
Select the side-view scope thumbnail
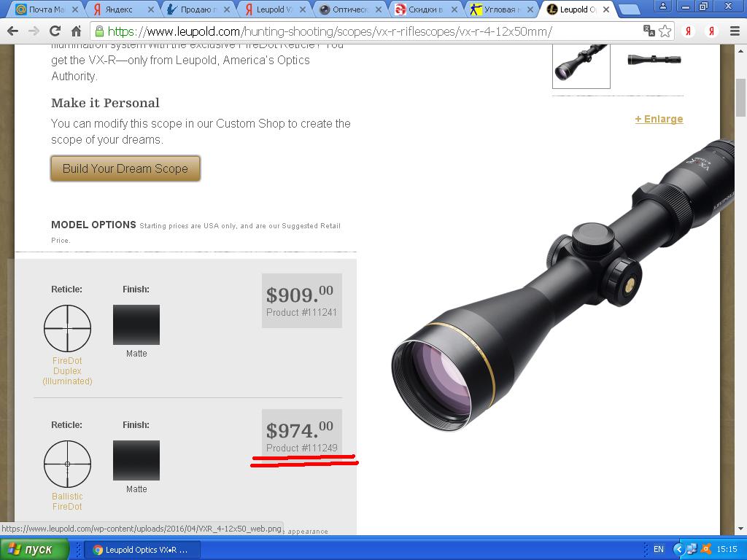(x=654, y=60)
